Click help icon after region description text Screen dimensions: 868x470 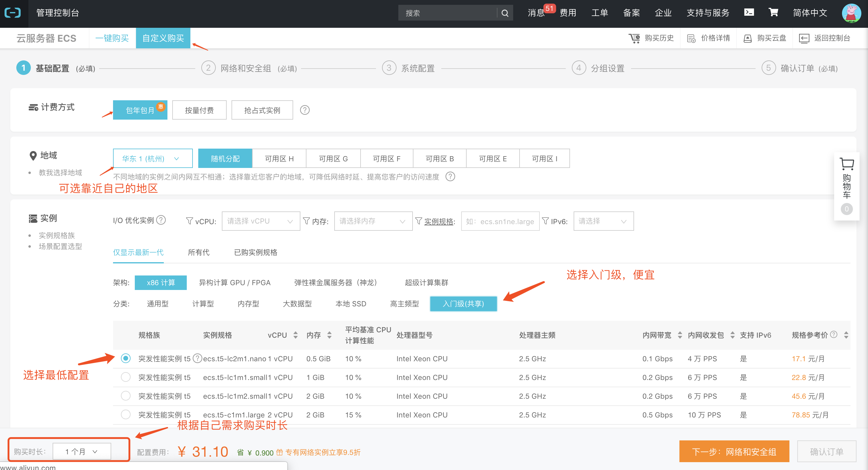coord(450,176)
